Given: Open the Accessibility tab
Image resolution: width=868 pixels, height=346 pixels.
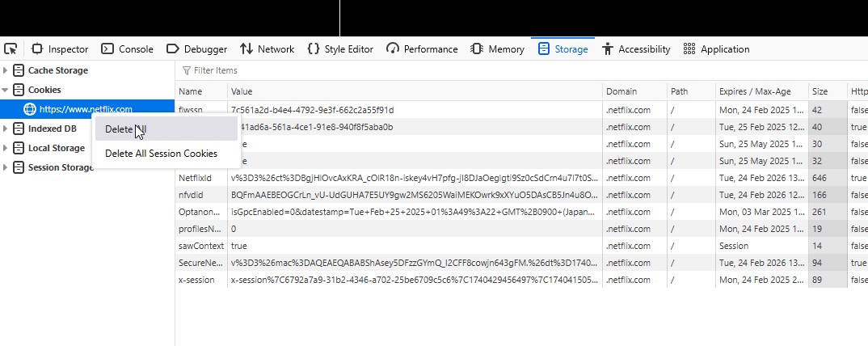Looking at the screenshot, I should (636, 49).
